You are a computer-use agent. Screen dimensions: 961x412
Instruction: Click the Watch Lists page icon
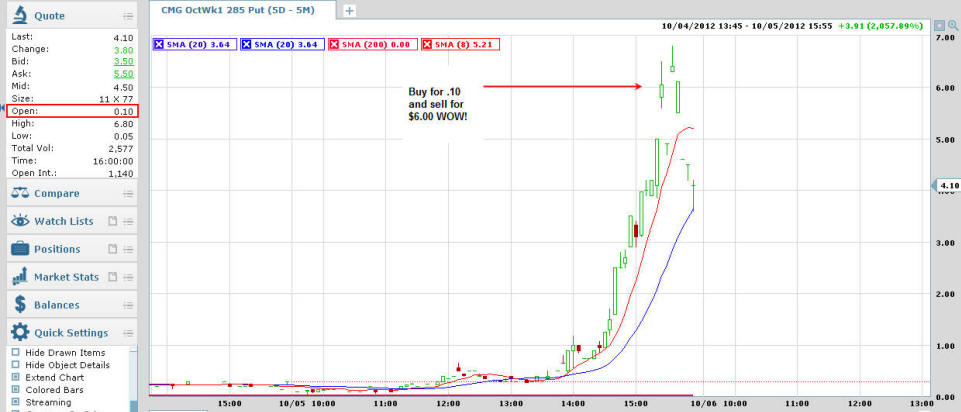[113, 221]
